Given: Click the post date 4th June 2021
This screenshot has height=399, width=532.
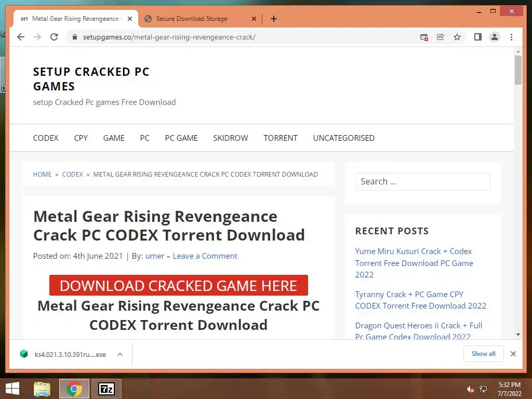Looking at the screenshot, I should pos(98,256).
